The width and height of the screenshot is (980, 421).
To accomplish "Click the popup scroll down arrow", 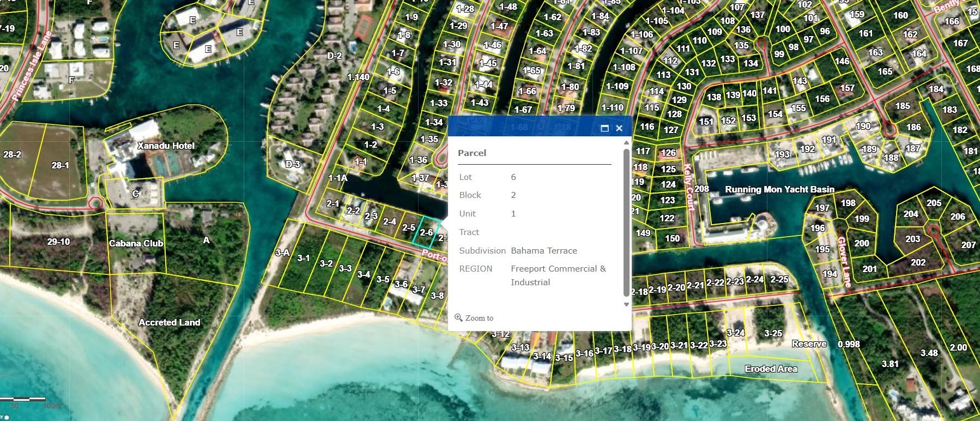I will tap(626, 304).
